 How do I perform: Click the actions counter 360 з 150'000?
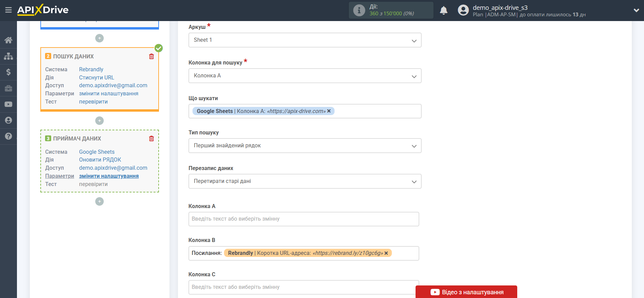391,14
